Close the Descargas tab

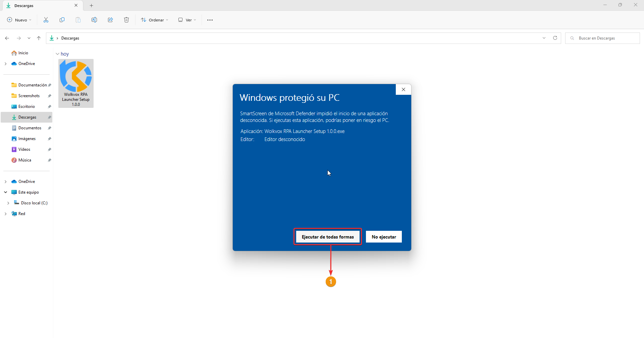[76, 5]
